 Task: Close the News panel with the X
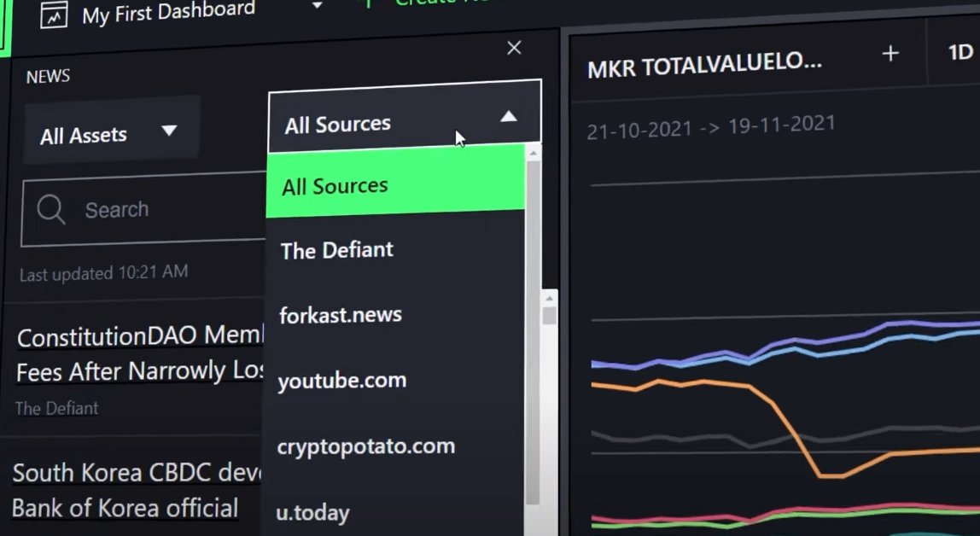[514, 48]
